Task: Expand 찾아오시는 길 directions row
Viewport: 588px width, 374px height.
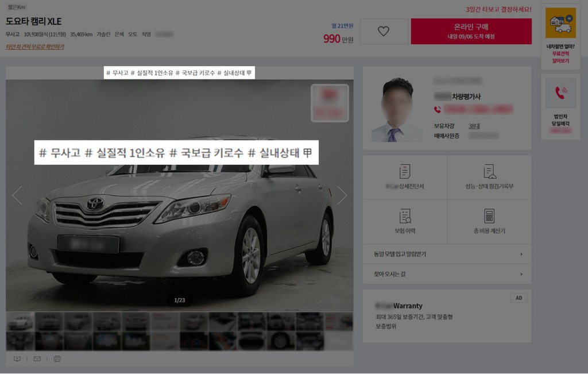Action: click(x=447, y=274)
